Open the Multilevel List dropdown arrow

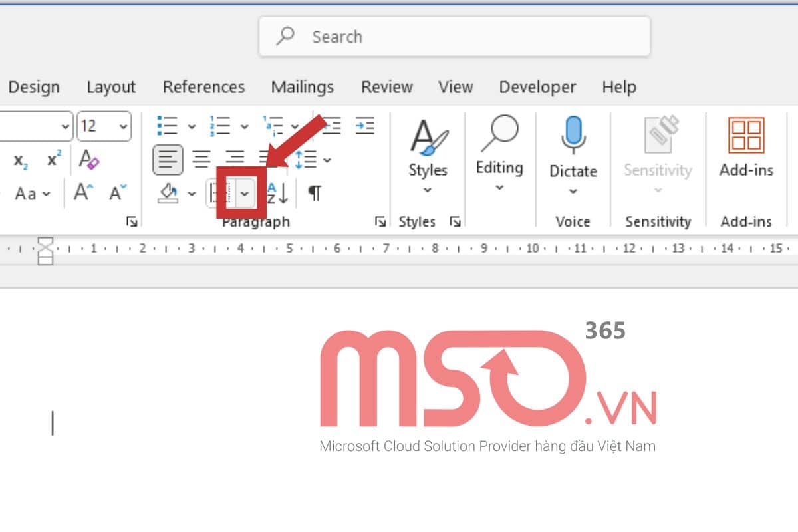click(x=295, y=126)
